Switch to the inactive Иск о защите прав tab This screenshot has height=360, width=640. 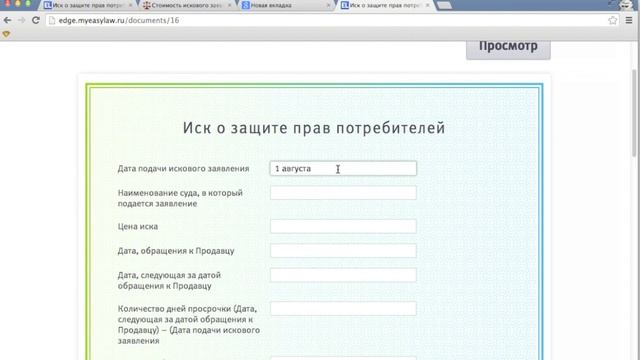tap(87, 5)
